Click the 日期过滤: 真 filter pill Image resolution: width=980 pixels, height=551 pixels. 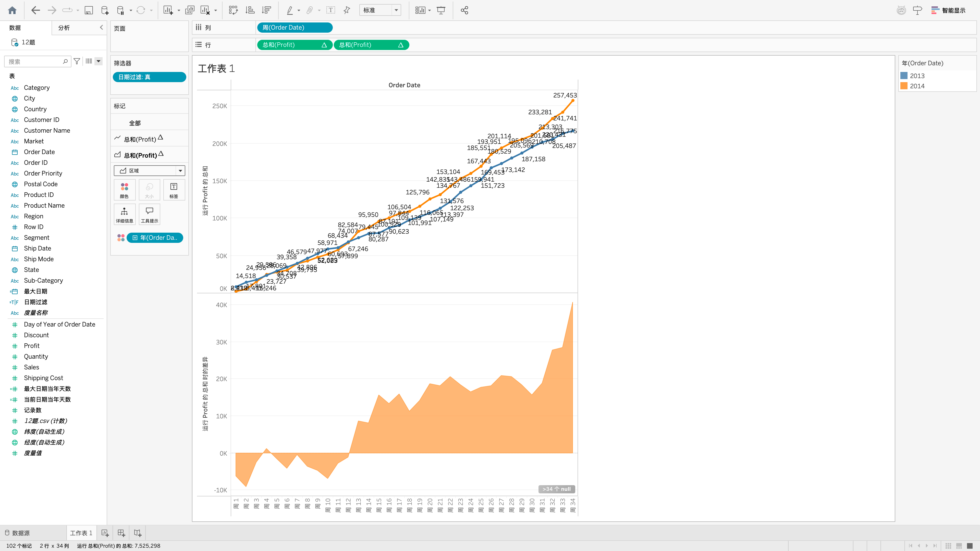(150, 77)
